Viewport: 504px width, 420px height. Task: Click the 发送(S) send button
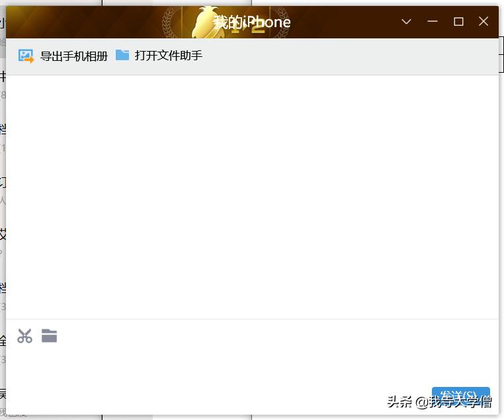pos(460,396)
